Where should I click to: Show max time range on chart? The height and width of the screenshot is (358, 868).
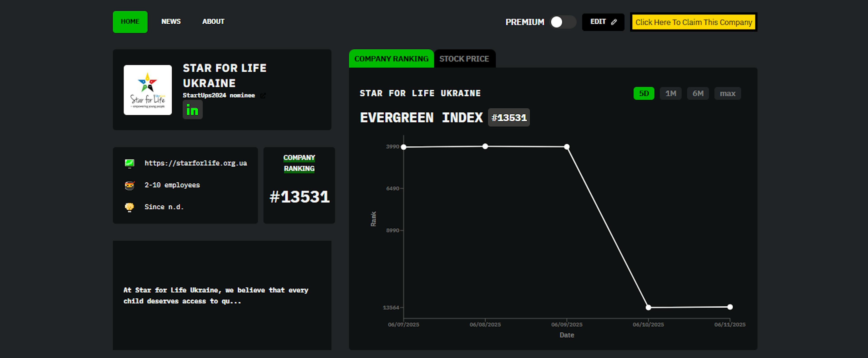click(727, 93)
